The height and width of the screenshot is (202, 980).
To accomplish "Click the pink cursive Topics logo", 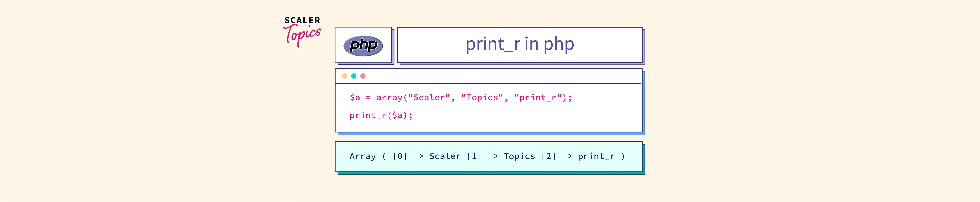I will [x=303, y=35].
